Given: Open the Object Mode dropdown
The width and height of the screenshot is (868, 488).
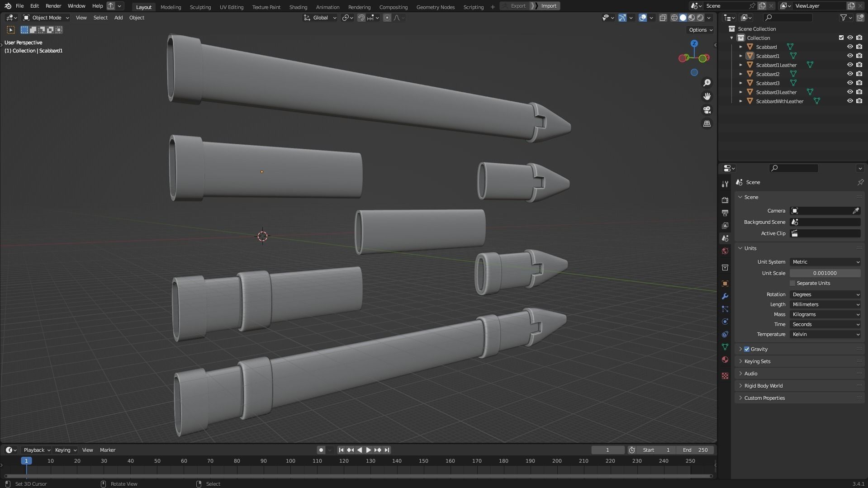Looking at the screenshot, I should [x=46, y=18].
